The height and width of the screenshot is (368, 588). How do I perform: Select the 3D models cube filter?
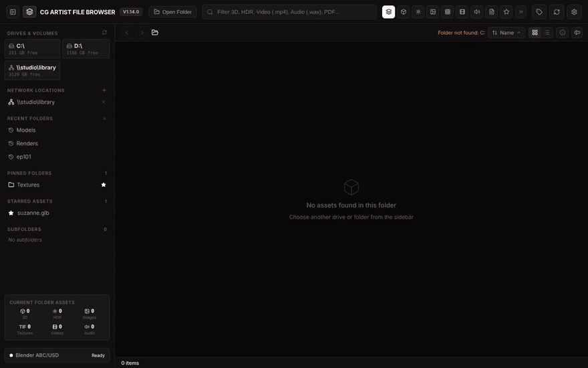point(403,11)
